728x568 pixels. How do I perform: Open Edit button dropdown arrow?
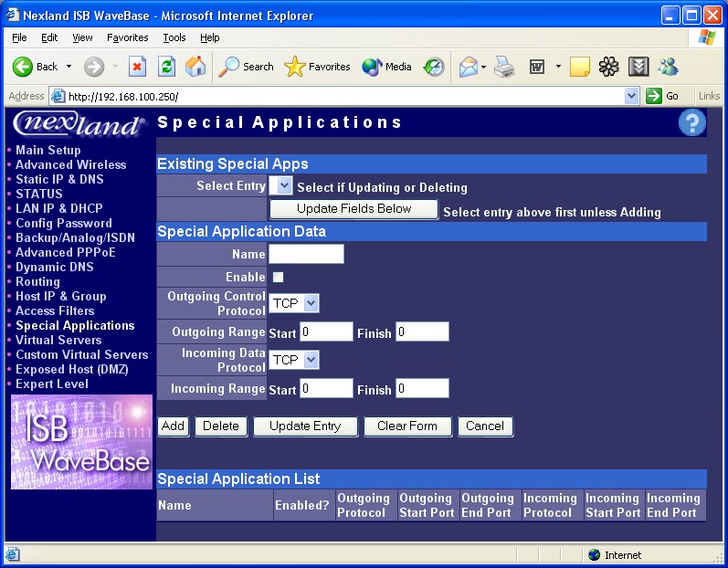(558, 67)
